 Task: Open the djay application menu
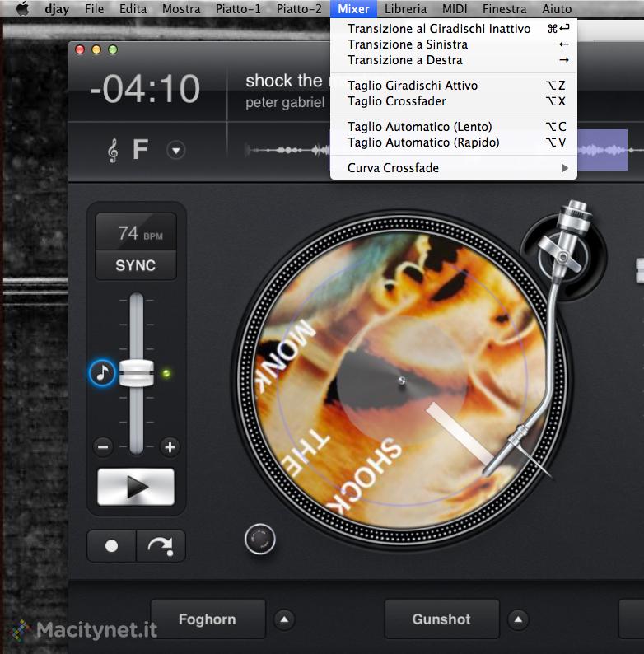point(57,9)
